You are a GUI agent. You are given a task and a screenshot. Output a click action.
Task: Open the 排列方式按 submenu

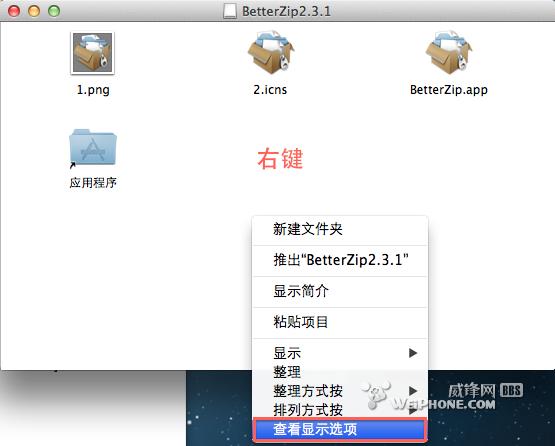340,410
